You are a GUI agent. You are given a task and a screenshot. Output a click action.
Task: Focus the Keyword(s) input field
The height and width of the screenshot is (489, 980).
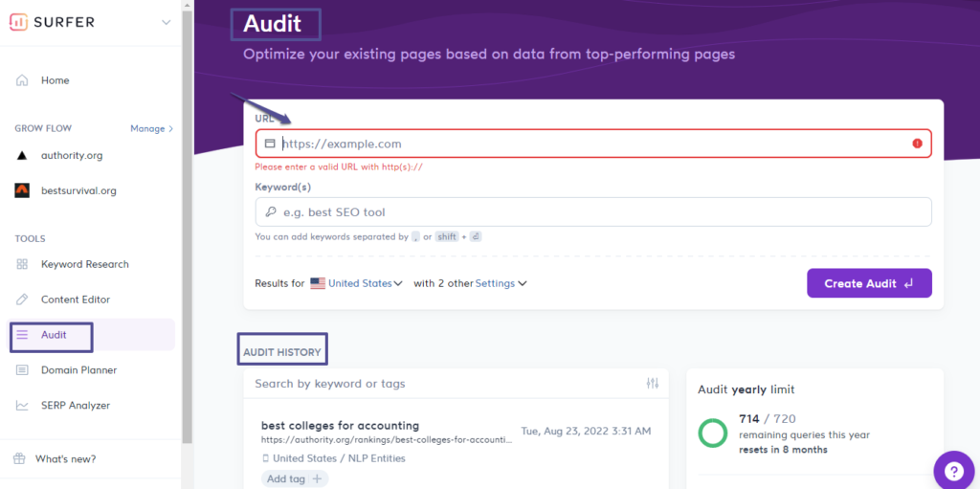tap(593, 212)
